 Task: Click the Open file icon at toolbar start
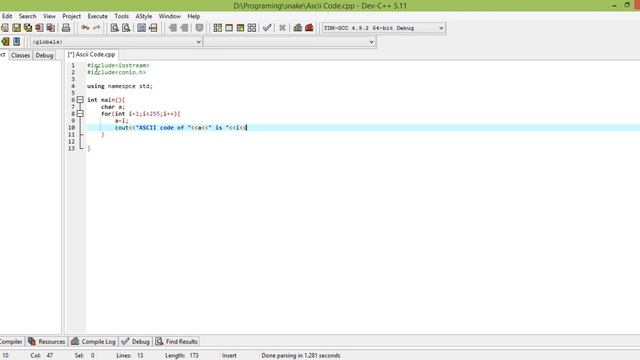tap(5, 28)
